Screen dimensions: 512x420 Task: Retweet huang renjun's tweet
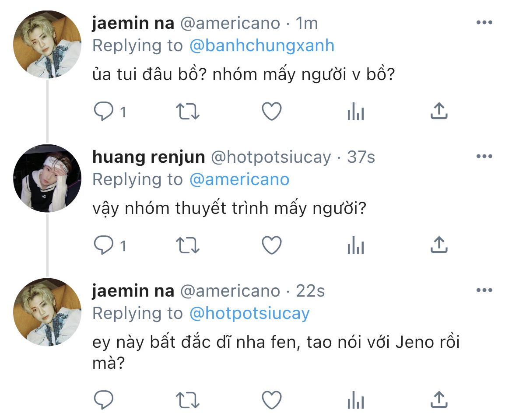pos(187,245)
